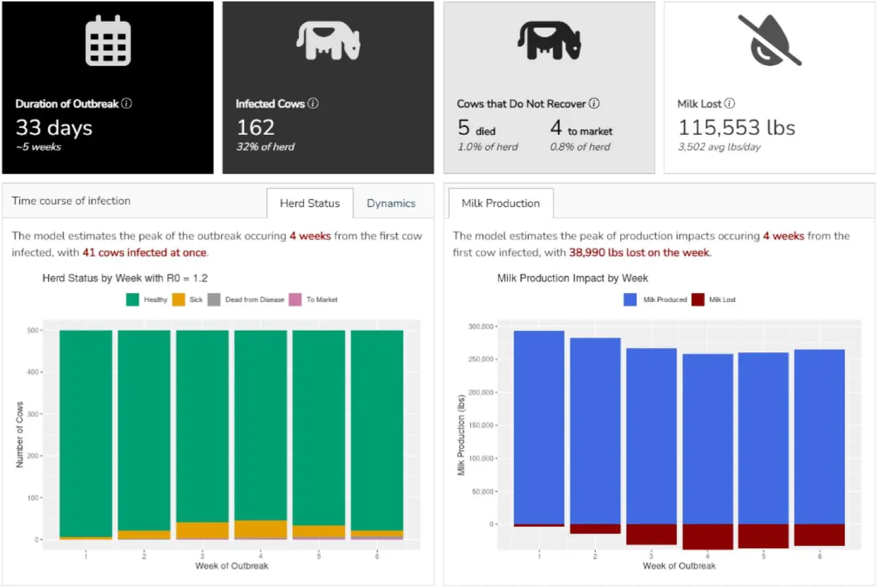The height and width of the screenshot is (588, 878).
Task: Click the week 4 bar in Herd Status chart
Action: click(261, 425)
